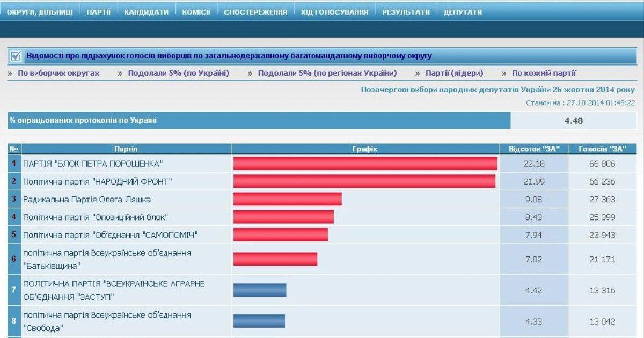Click the checkmark icon beside the section title

tap(16, 55)
